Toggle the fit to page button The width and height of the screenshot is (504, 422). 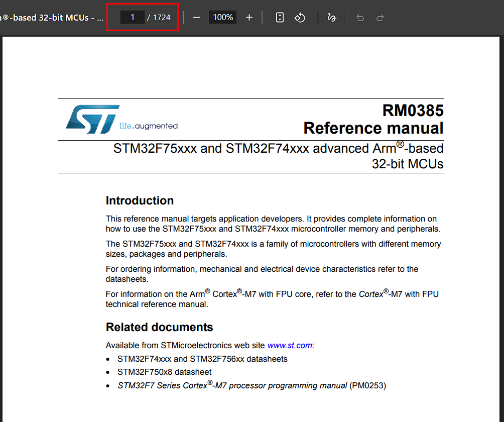[280, 18]
